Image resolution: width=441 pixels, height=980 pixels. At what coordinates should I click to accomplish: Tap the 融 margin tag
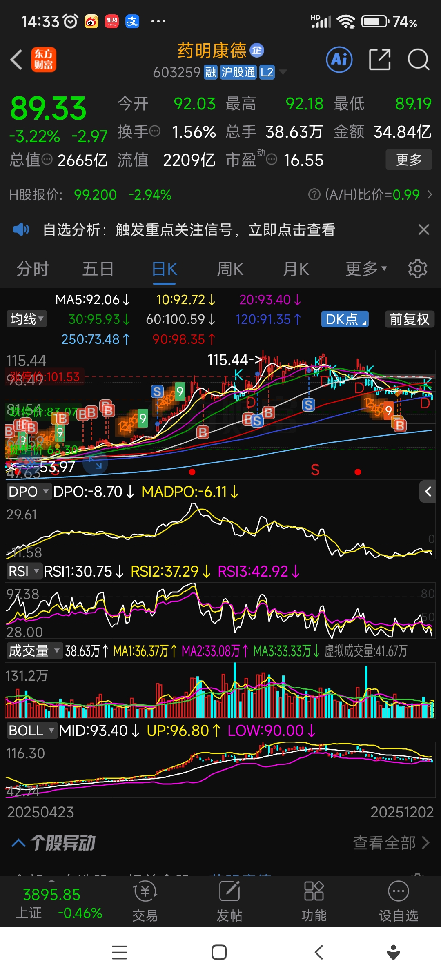[x=211, y=72]
